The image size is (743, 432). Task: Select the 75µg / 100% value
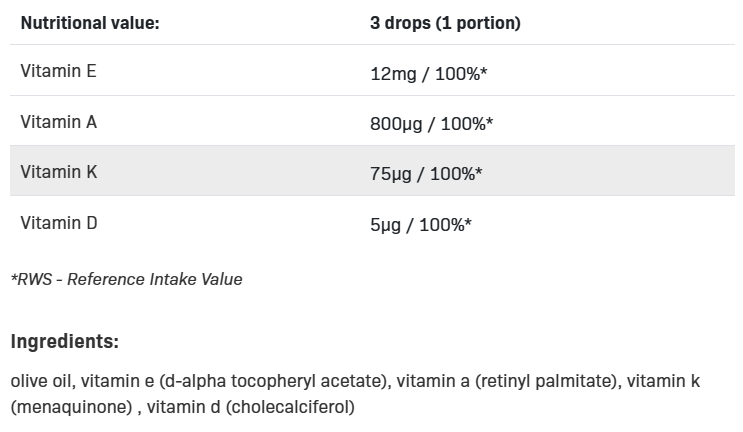426,174
